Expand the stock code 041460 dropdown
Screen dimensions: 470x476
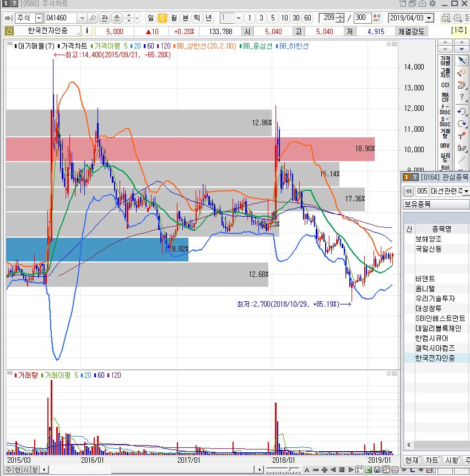point(82,18)
